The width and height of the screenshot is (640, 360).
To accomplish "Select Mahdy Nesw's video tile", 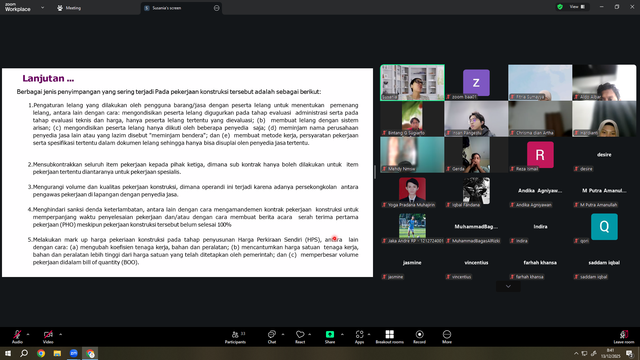I will click(412, 155).
